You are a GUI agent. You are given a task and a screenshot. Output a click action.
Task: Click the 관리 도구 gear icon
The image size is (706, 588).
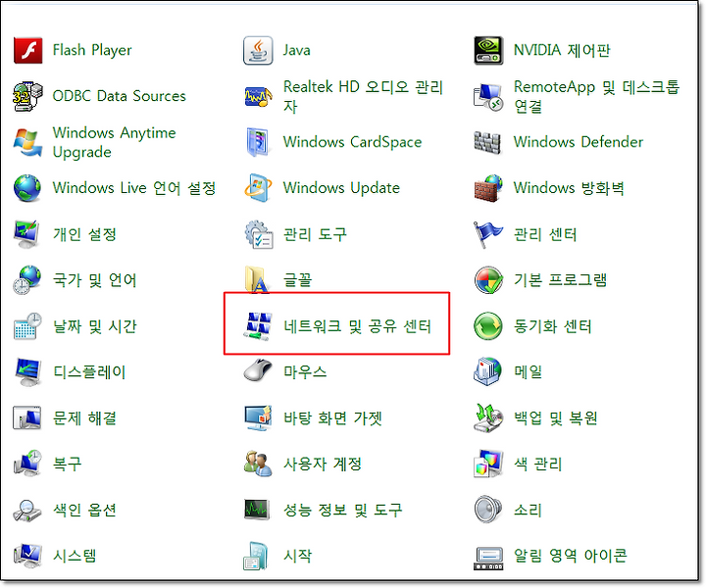tap(259, 234)
